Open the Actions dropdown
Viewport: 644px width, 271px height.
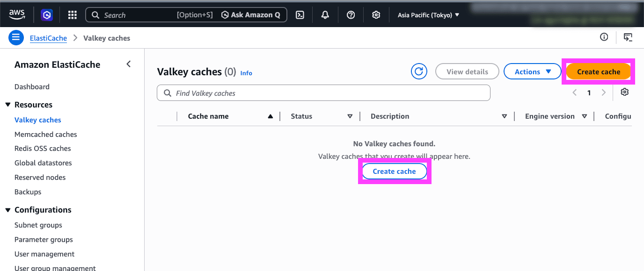533,71
